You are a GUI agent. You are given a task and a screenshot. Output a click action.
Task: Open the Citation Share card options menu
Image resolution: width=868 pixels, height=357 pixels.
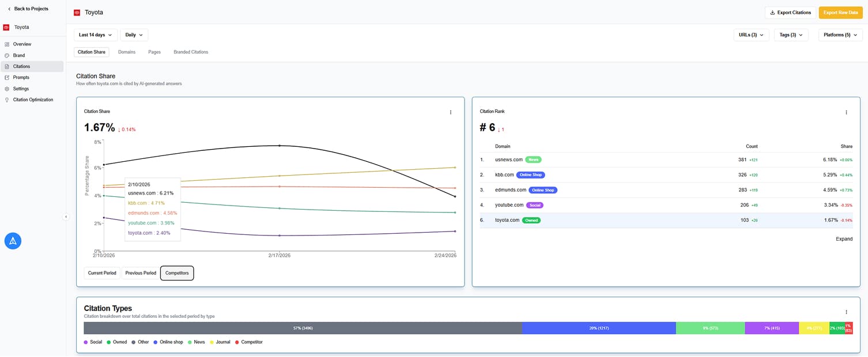pos(451,112)
